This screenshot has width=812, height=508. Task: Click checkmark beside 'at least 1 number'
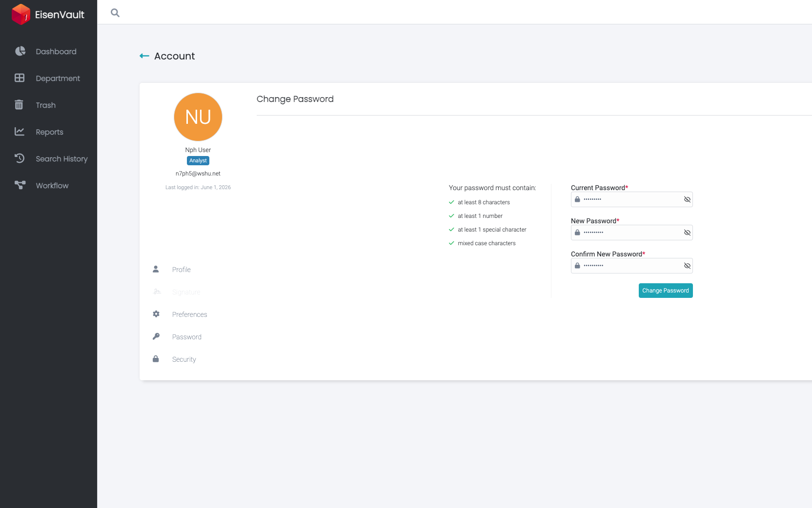451,216
